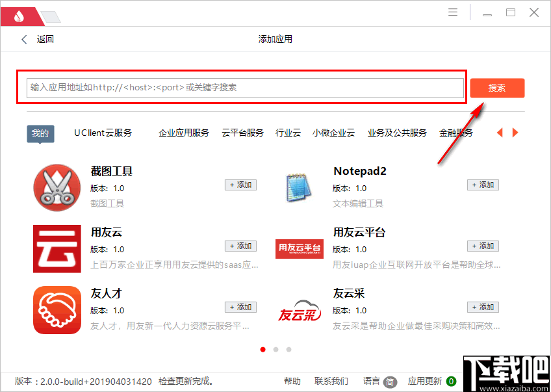The image size is (551, 392).
Task: Click the 用友云平台 logo icon
Action: [x=299, y=248]
